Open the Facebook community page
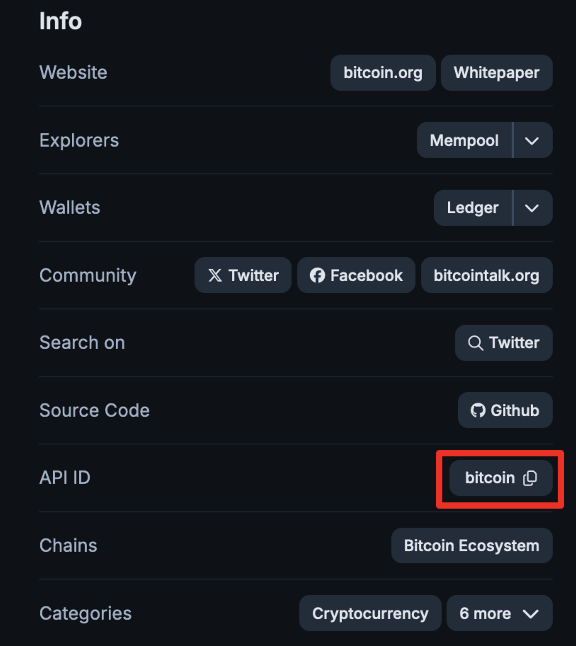 pyautogui.click(x=356, y=275)
